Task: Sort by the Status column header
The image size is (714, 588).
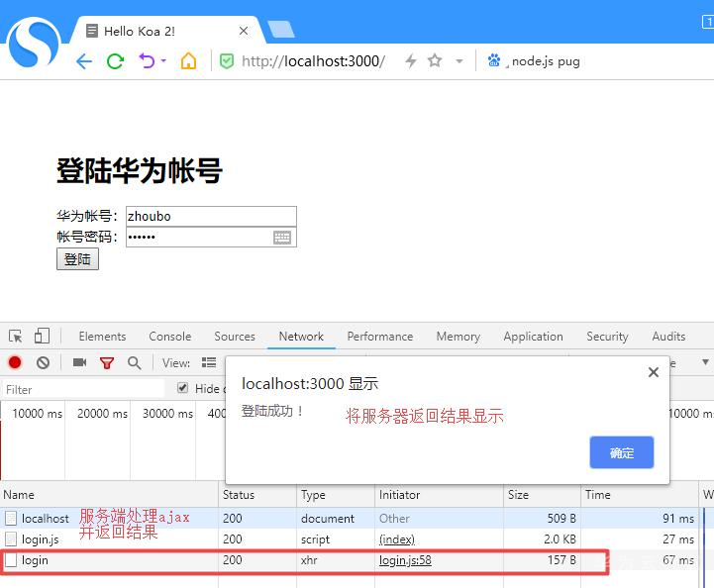Action: [257, 495]
